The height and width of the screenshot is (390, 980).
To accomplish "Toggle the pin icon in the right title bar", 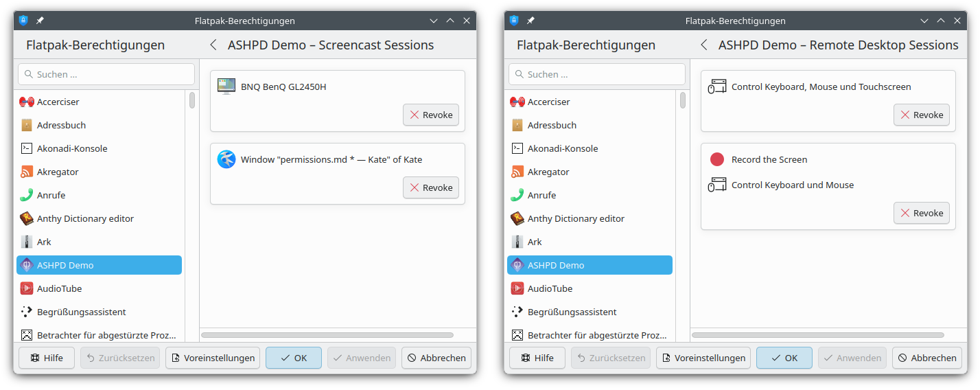I will [530, 21].
